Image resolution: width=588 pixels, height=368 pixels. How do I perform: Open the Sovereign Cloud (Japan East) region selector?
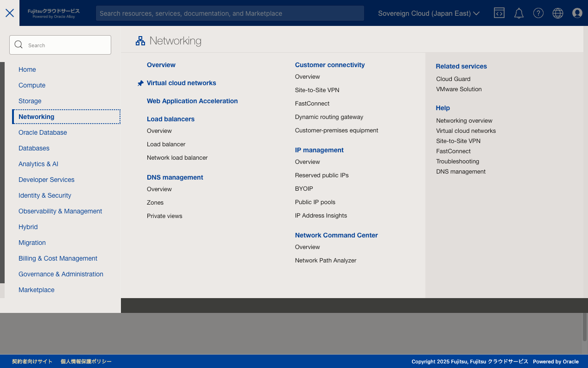[428, 13]
